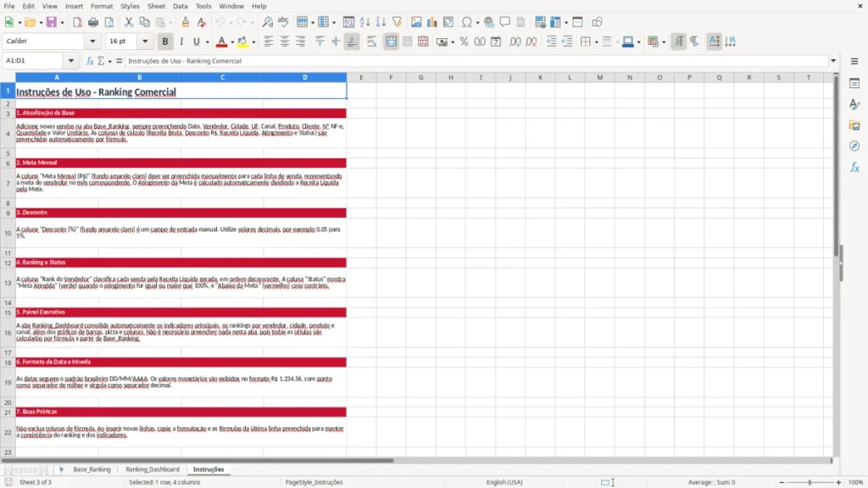Select column E header
868x488 pixels.
click(361, 77)
